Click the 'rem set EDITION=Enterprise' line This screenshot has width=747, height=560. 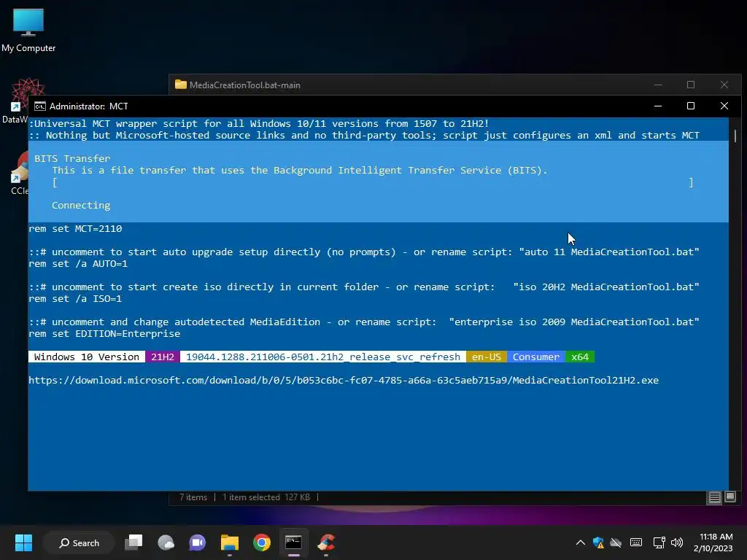[104, 334]
